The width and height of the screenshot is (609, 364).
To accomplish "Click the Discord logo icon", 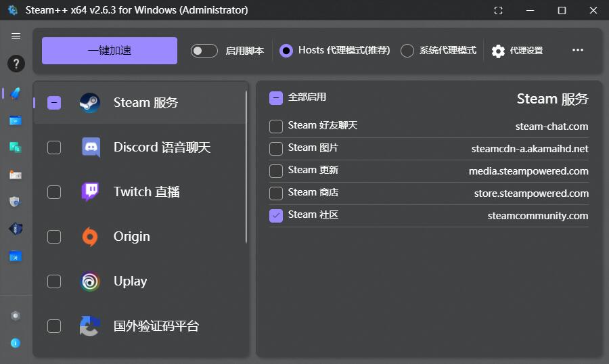I will pos(91,147).
